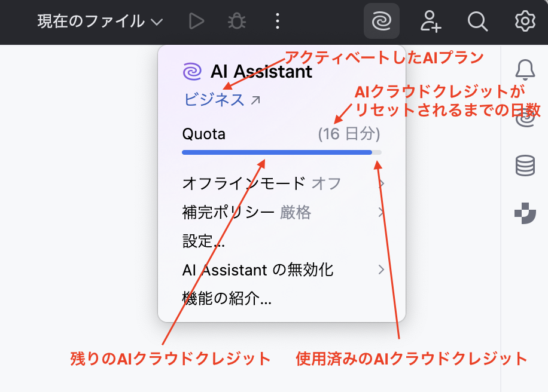Open the オフラインモード submenu
Image resolution: width=548 pixels, height=392 pixels.
pyautogui.click(x=283, y=183)
